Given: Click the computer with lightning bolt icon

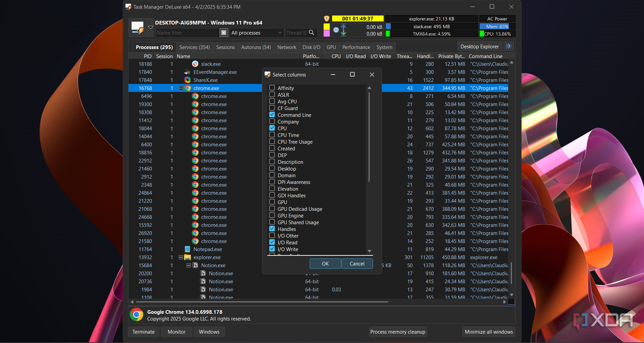Looking at the screenshot, I should tap(137, 28).
